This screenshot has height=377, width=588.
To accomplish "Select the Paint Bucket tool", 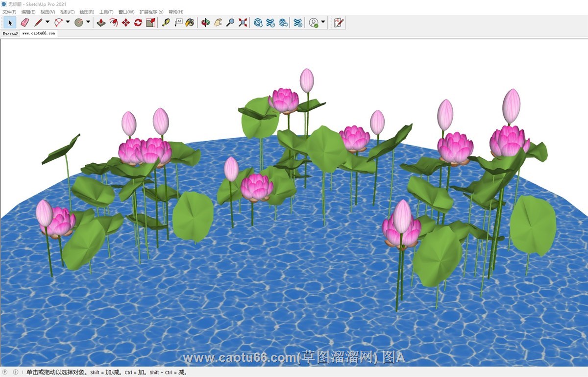I will coord(190,23).
